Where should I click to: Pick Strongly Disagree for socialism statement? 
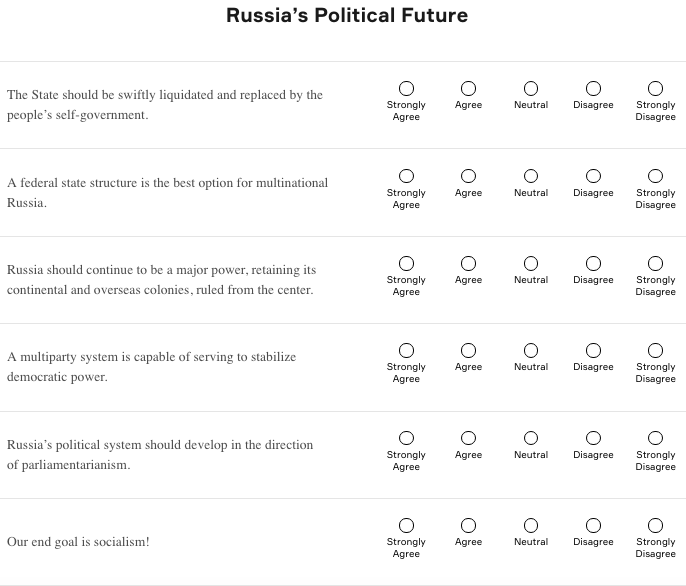(x=655, y=525)
